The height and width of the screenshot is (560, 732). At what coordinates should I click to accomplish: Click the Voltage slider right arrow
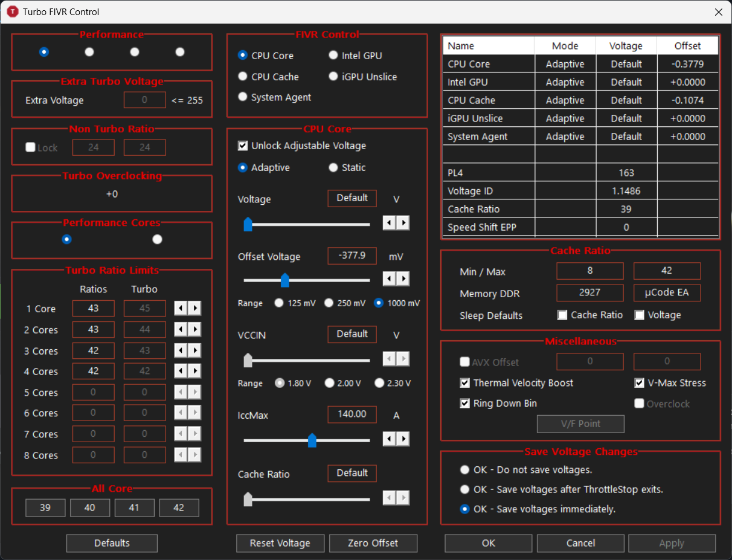pyautogui.click(x=403, y=223)
